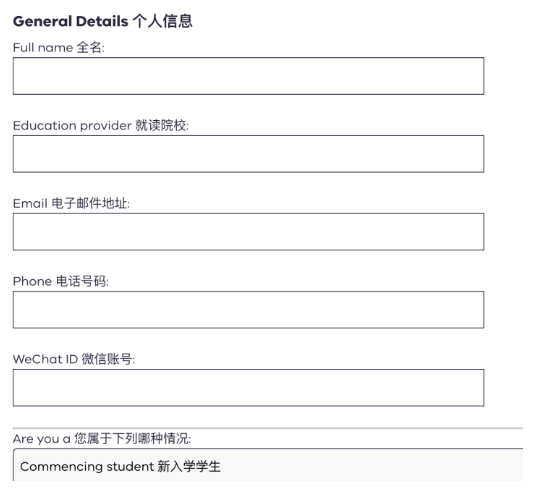541x492 pixels.
Task: Activate the Phone number text box
Action: click(248, 310)
